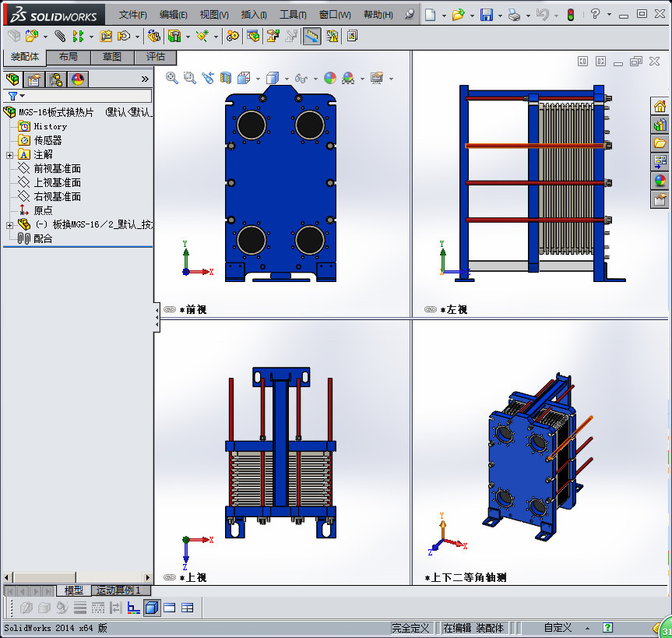The image size is (672, 638).
Task: Click the Move Component icon
Action: [124, 36]
